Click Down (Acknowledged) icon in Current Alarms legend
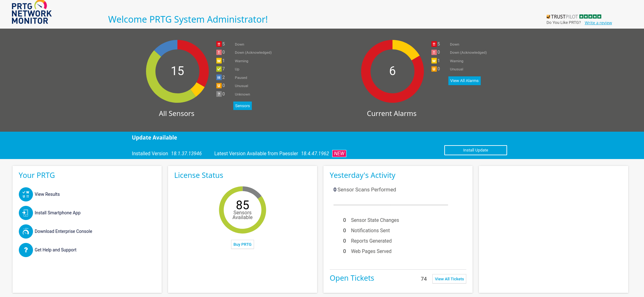Image resolution: width=644 pixels, height=297 pixels. pos(434,52)
